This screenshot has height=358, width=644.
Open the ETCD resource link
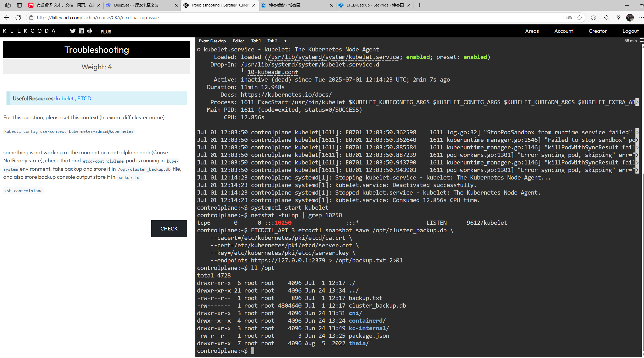84,98
